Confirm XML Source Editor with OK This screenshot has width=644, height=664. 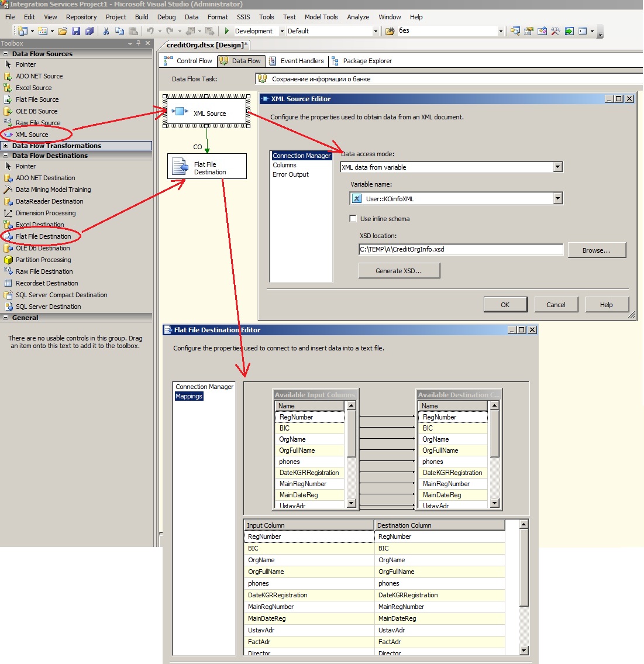point(505,304)
